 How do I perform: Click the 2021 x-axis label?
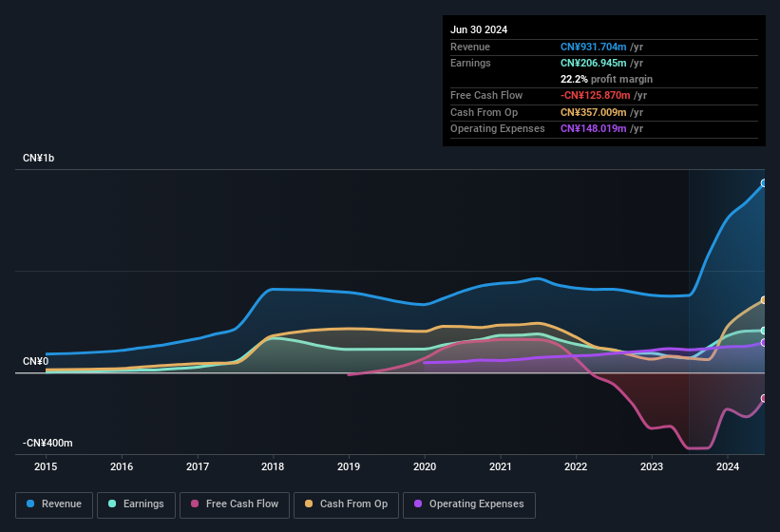coord(501,466)
